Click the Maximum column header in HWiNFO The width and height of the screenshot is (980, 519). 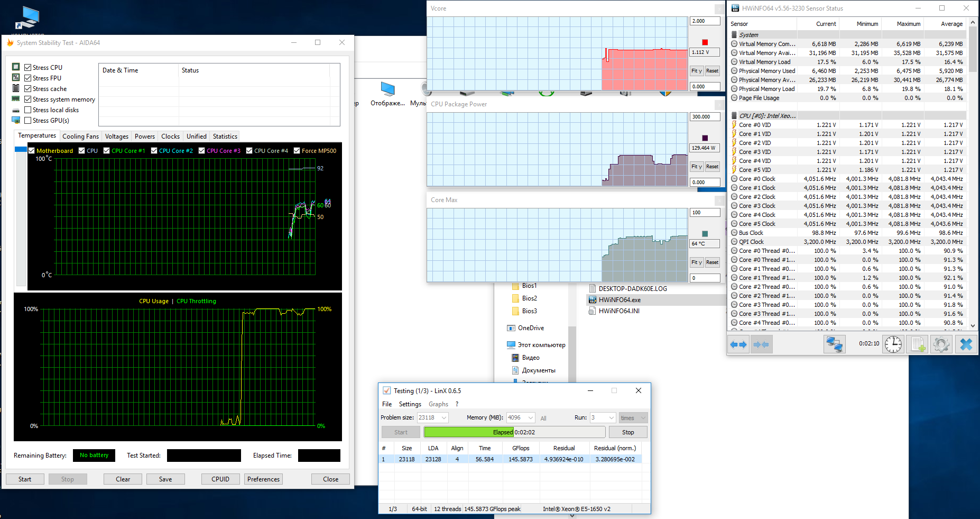click(909, 24)
